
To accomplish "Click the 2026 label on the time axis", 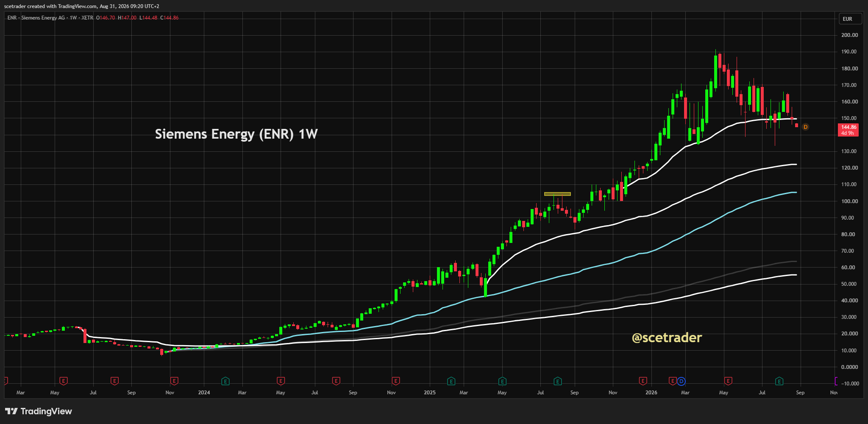I will click(651, 393).
